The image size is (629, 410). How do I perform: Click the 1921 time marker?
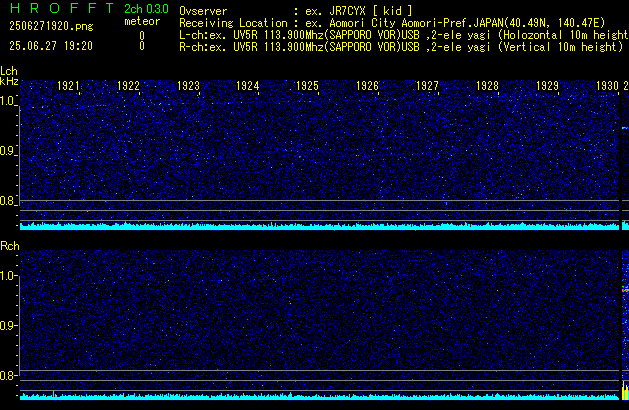(69, 86)
